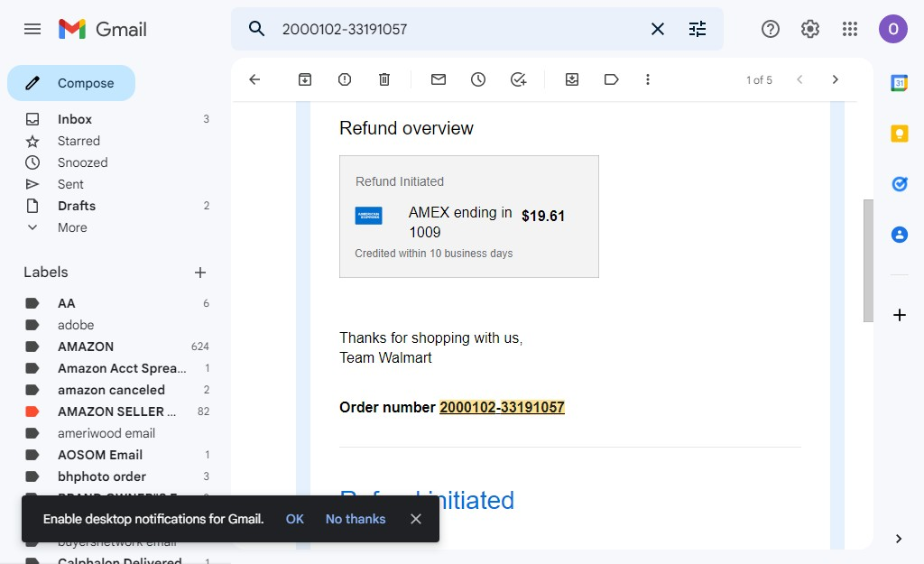Create a new label with the plus
Viewport: 924px width, 564px height.
pyautogui.click(x=200, y=273)
